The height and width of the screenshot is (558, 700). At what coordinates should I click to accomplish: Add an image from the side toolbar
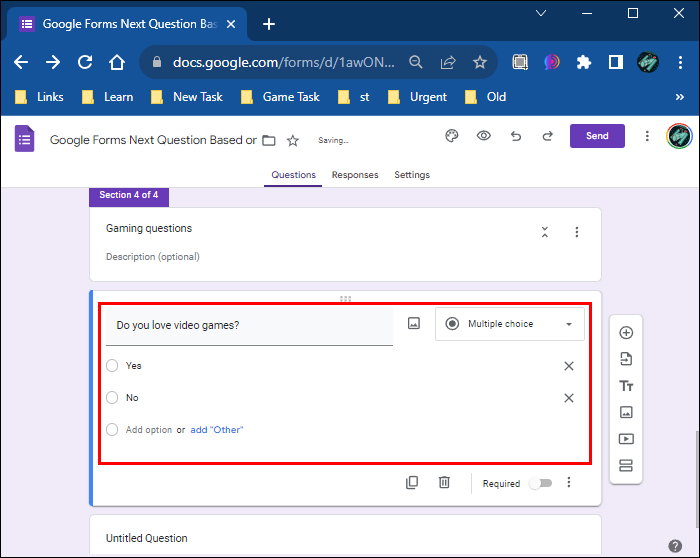626,412
